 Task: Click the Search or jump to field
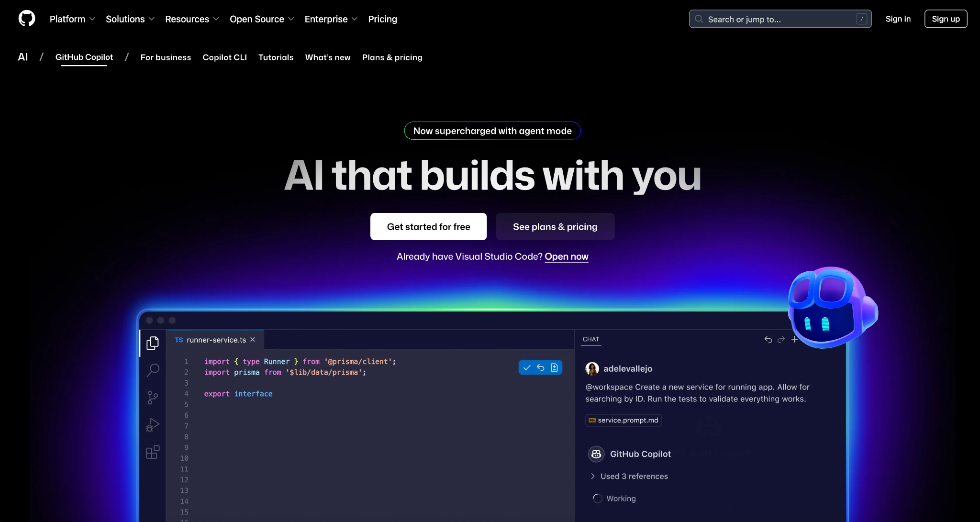tap(780, 19)
